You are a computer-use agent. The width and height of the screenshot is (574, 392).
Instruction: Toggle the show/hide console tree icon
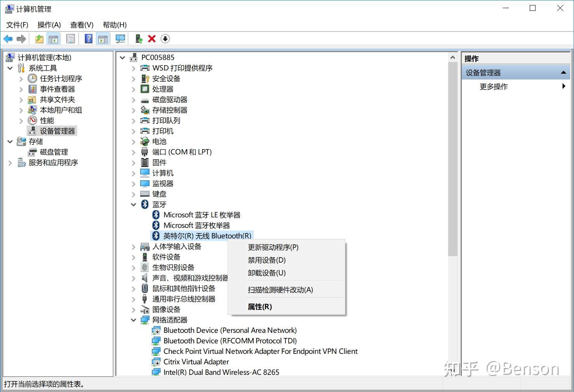(53, 39)
